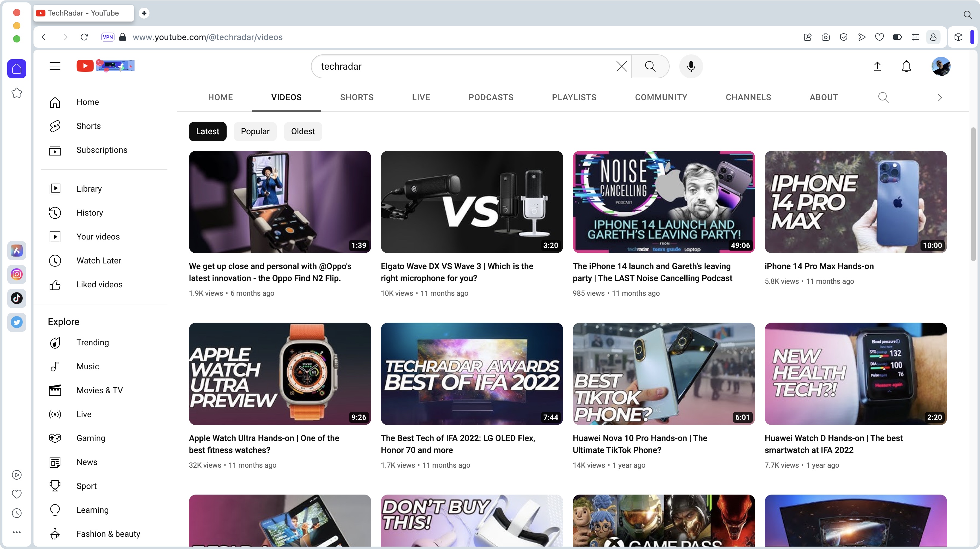The width and height of the screenshot is (980, 549).
Task: Open the account avatar menu
Action: [941, 66]
